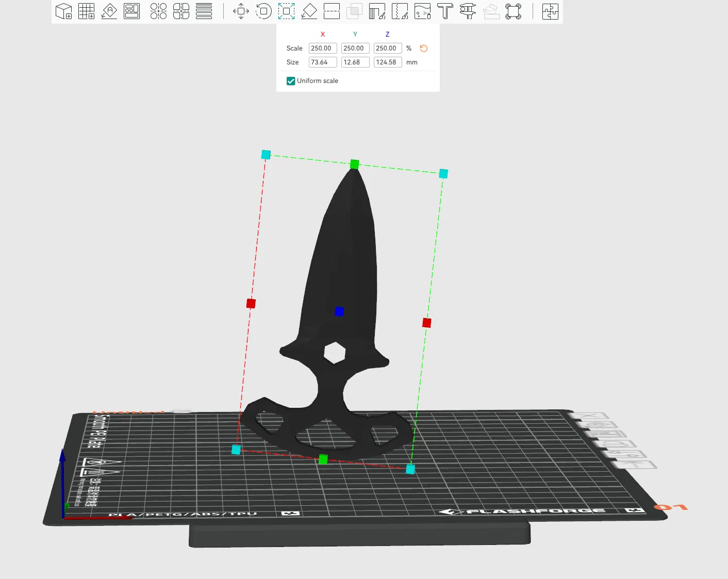Image resolution: width=728 pixels, height=579 pixels.
Task: Click the Scale Y percentage field
Action: click(x=355, y=48)
